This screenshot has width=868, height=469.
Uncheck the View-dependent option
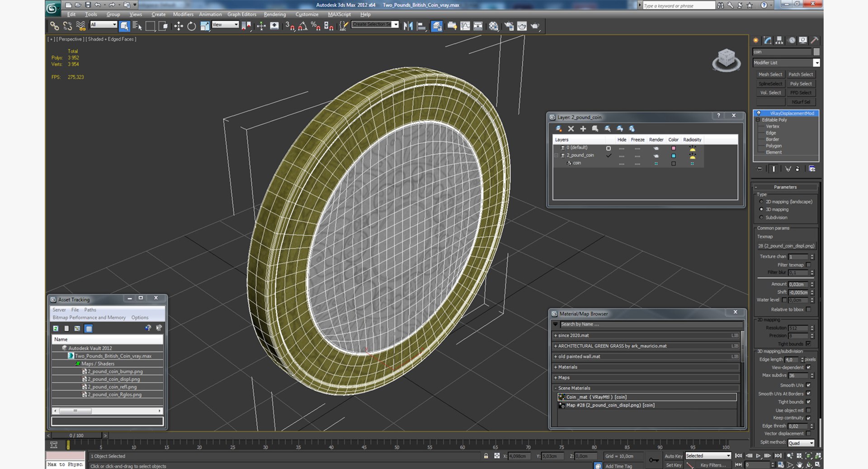808,367
